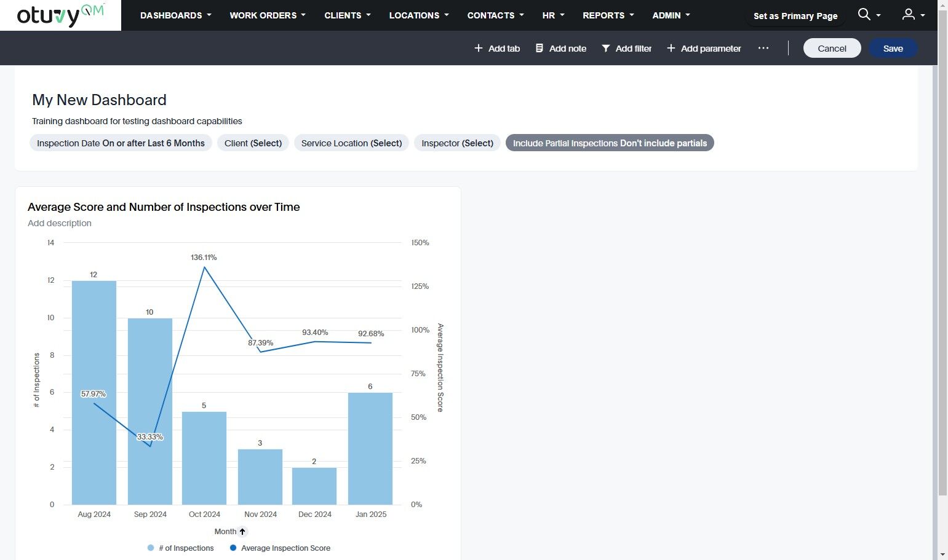This screenshot has width=948, height=560.
Task: Click the Add tab plus icon
Action: [x=479, y=48]
